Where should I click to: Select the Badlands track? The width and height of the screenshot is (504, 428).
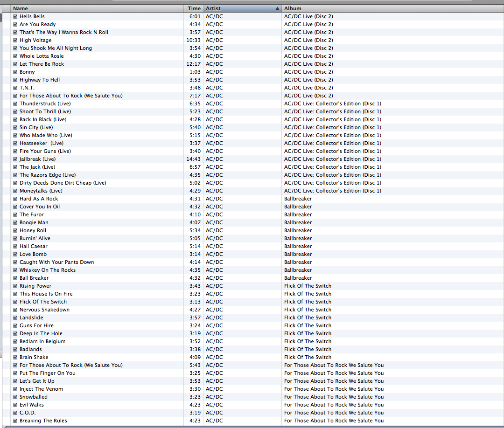[30, 349]
